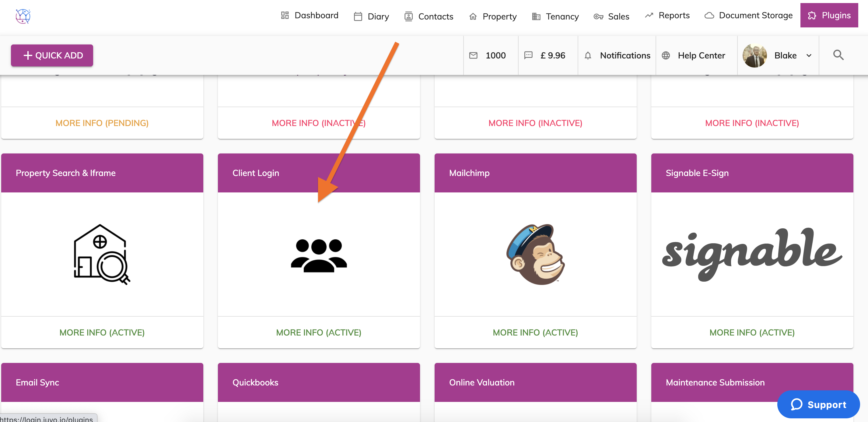Screen dimensions: 868x422
Task: Open the Tenancy menu
Action: [555, 16]
